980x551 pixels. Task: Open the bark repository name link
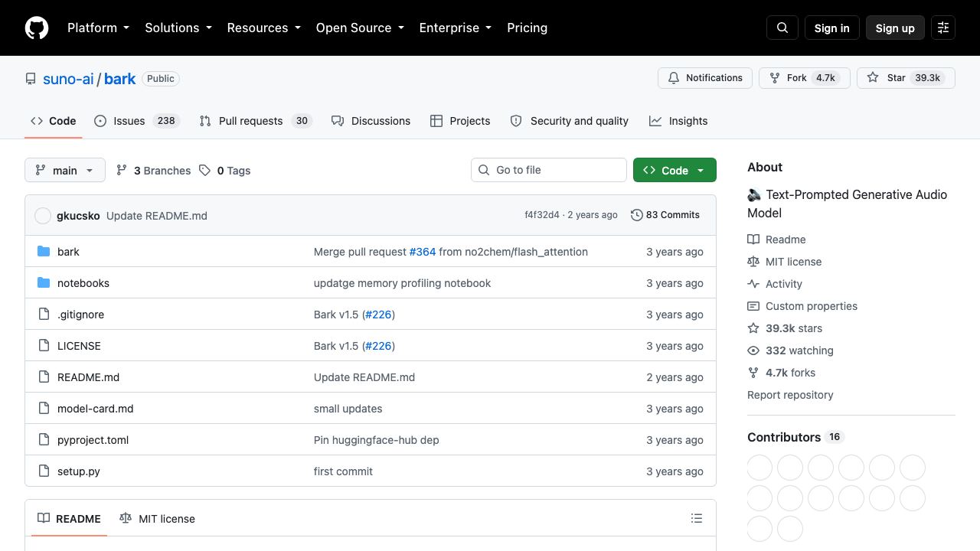[x=120, y=79]
